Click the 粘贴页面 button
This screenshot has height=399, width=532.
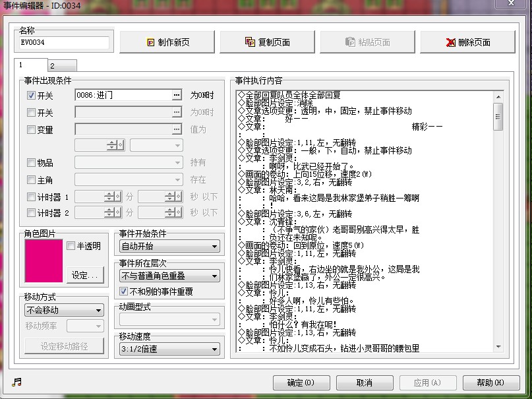[367, 42]
